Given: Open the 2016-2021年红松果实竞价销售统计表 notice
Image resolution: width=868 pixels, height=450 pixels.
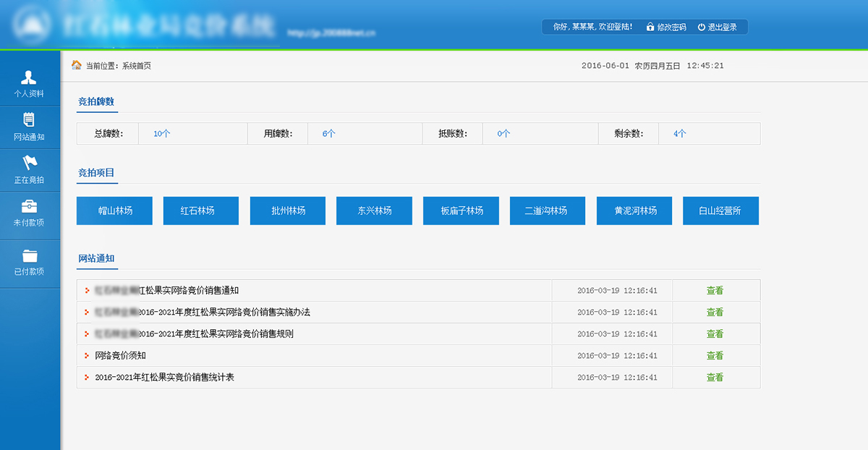Looking at the screenshot, I should pyautogui.click(x=164, y=378).
